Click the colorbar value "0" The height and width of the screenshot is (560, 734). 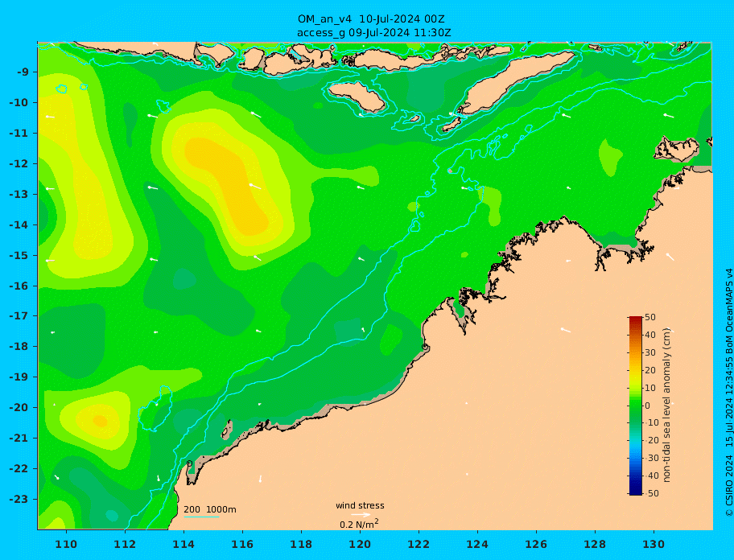pos(647,406)
